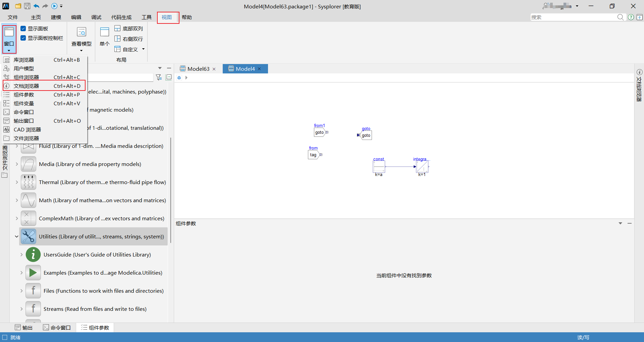
Task: Select 文件浏览器 menu entry
Action: tap(44, 138)
